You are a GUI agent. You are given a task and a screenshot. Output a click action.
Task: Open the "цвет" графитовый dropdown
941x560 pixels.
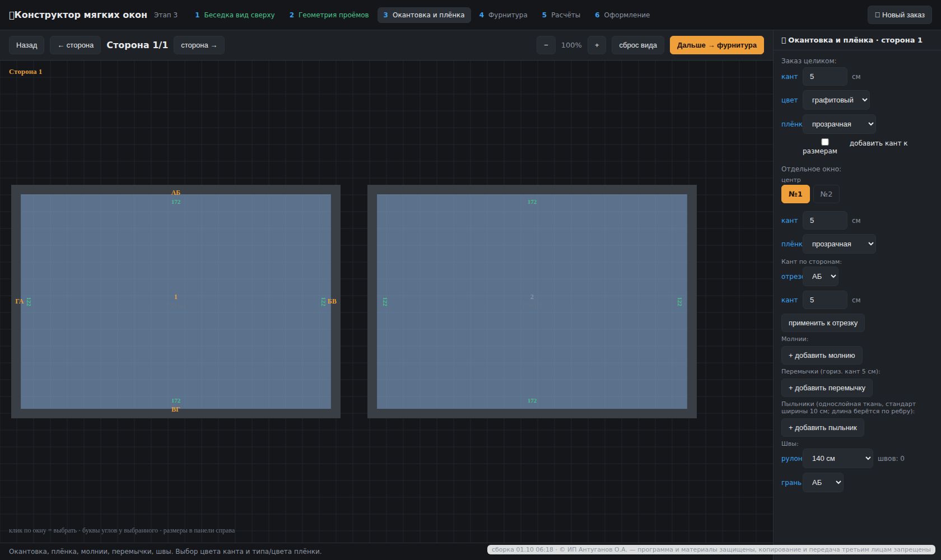click(x=836, y=100)
